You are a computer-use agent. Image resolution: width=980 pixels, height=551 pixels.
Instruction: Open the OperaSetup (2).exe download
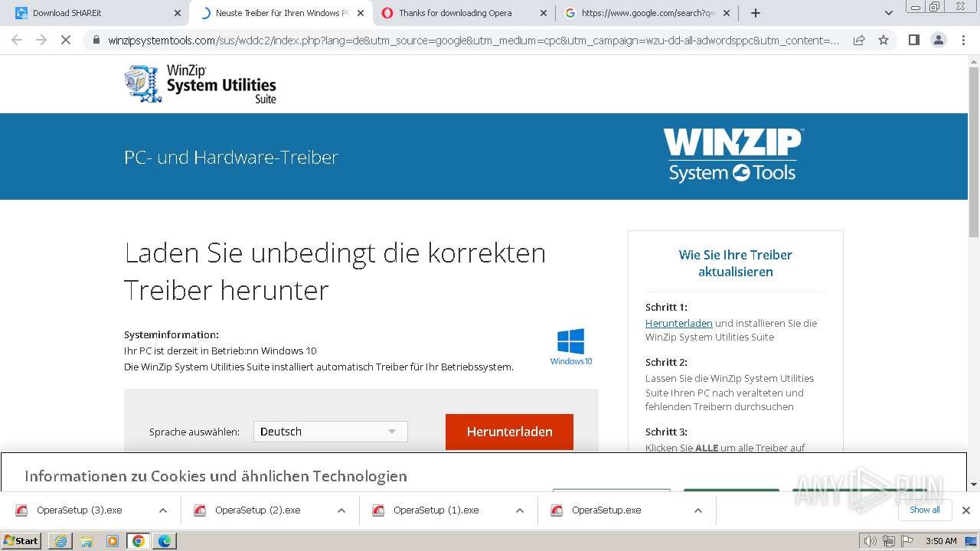tap(258, 510)
